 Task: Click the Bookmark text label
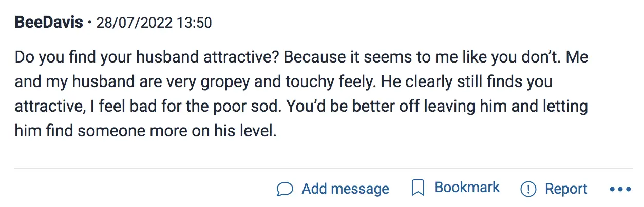(x=467, y=188)
